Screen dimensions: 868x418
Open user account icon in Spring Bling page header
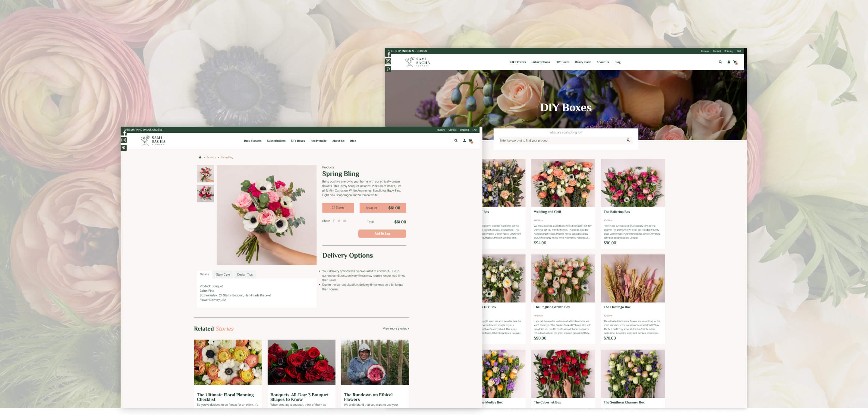coord(464,141)
